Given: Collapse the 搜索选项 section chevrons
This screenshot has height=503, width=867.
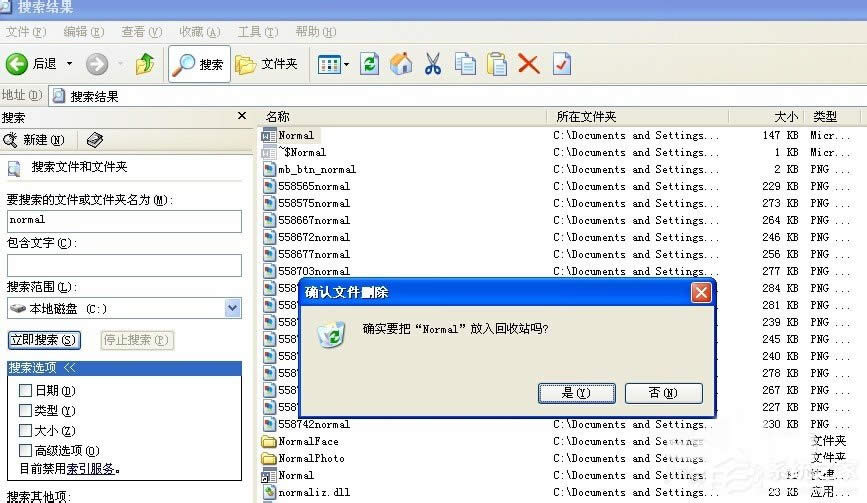Looking at the screenshot, I should 70,368.
